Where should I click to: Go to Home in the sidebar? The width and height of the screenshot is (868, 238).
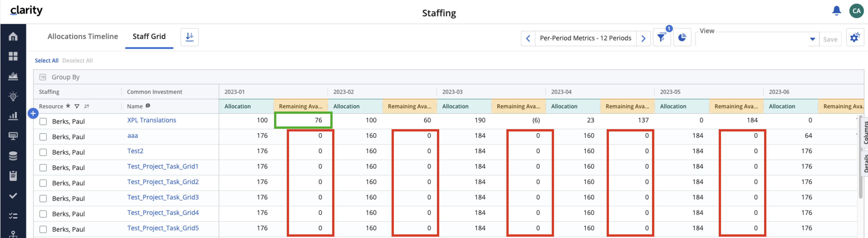pos(13,36)
